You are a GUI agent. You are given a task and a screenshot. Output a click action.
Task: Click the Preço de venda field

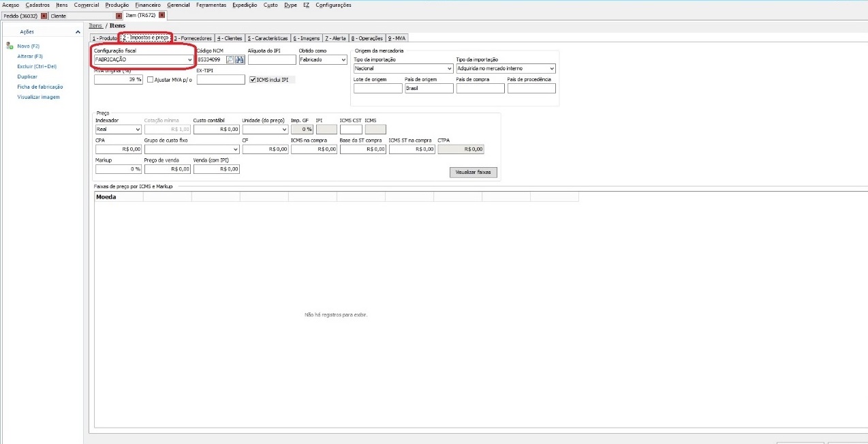pyautogui.click(x=168, y=169)
